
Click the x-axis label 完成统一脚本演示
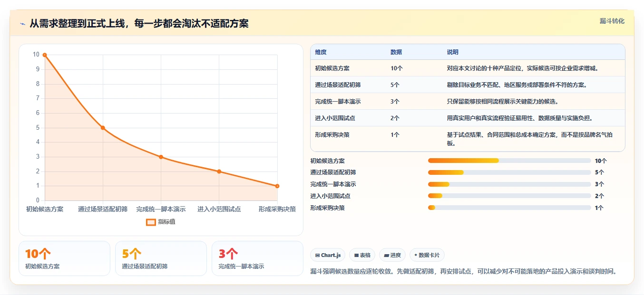(161, 209)
